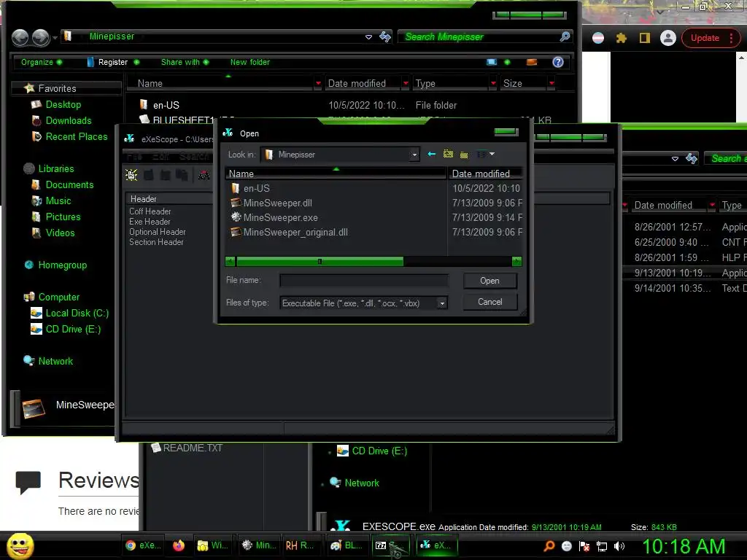Image resolution: width=747 pixels, height=560 pixels.
Task: Click the first eXeScope toolbar icon
Action: pyautogui.click(x=131, y=175)
